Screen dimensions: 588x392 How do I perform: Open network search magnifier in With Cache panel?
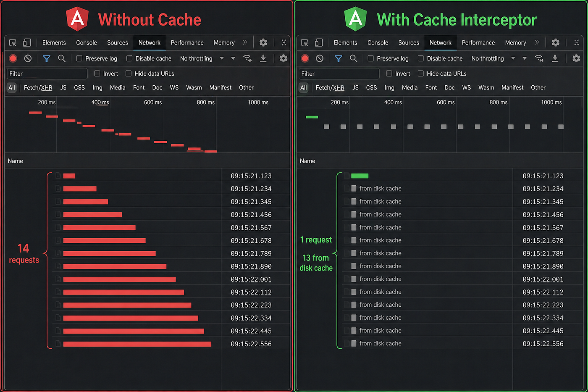[354, 58]
